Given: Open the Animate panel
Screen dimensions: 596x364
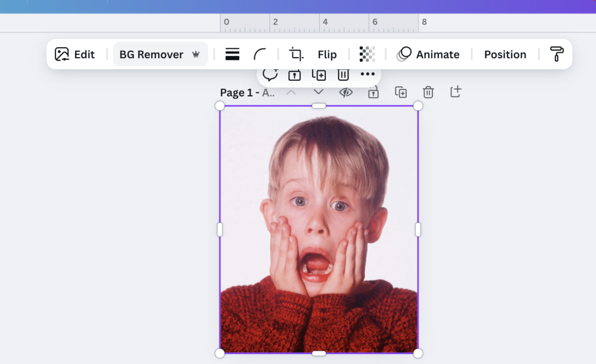Looking at the screenshot, I should [x=428, y=54].
